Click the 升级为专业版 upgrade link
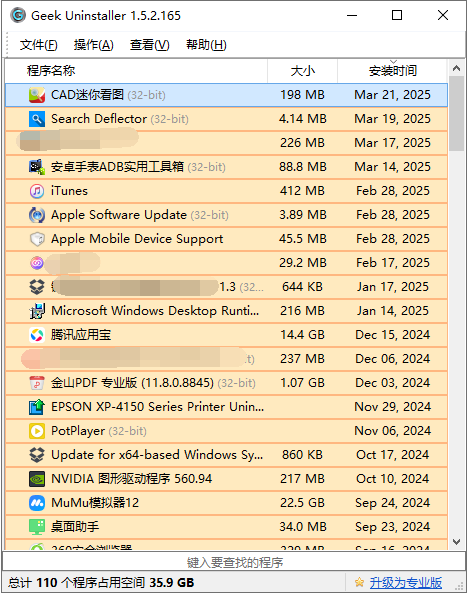 point(406,582)
